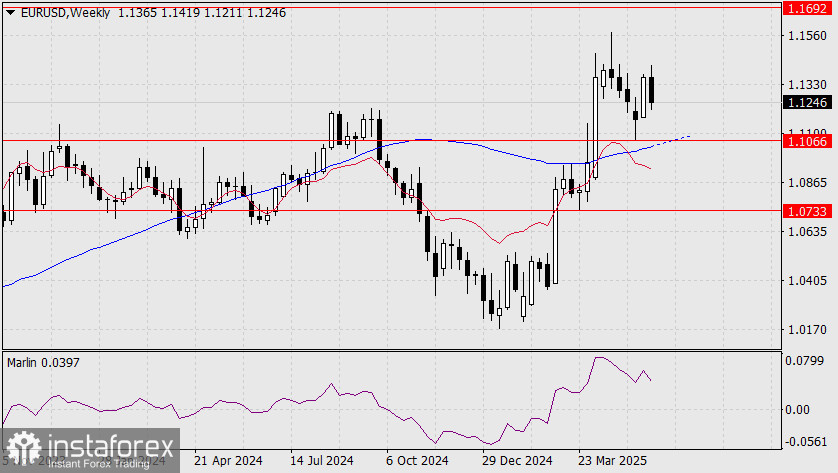The height and width of the screenshot is (473, 838).
Task: Click the Marlin 0.0397 indicator label
Action: [43, 363]
